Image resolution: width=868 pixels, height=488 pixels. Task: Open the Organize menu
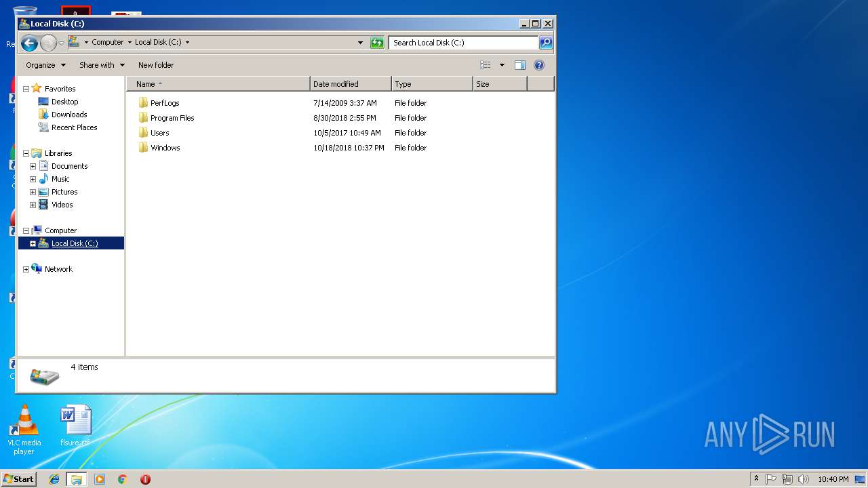pos(45,65)
